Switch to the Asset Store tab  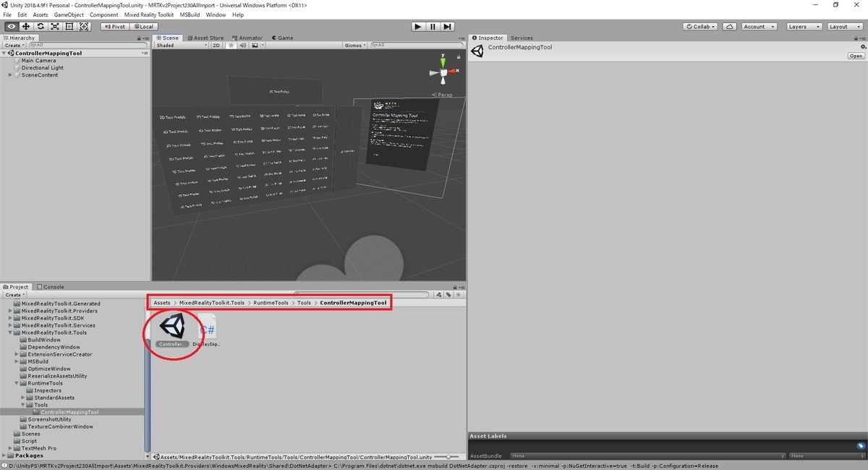[x=205, y=38]
